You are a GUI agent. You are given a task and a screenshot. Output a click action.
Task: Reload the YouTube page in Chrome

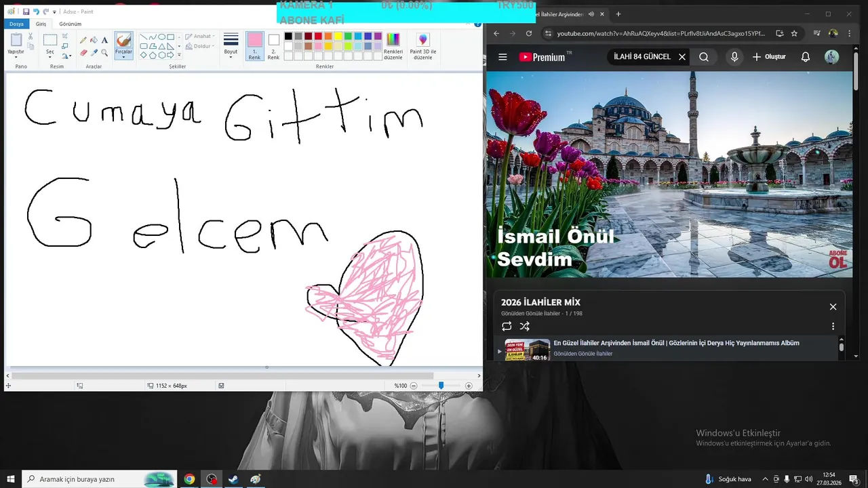pos(529,33)
